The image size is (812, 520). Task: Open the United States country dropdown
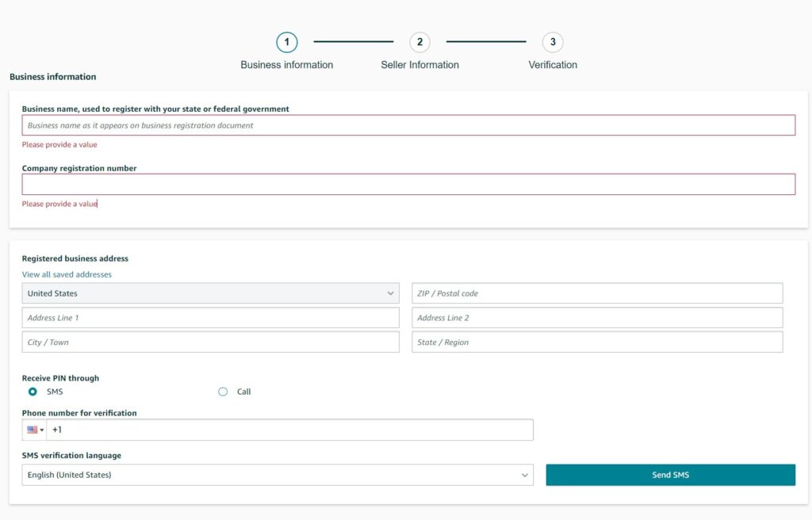(x=210, y=292)
